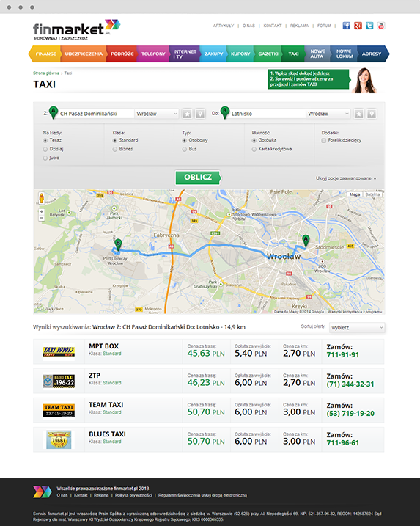This screenshot has width=420, height=526.
Task: Click marker B on the map
Action: tap(118, 244)
